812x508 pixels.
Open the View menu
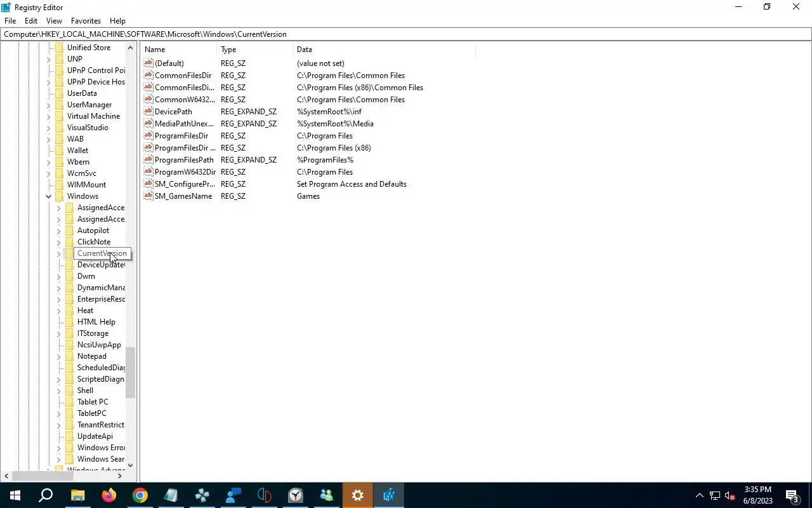54,21
